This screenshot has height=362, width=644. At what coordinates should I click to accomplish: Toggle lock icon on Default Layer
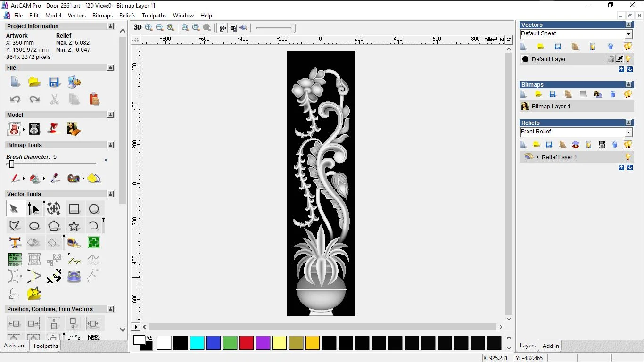click(611, 59)
